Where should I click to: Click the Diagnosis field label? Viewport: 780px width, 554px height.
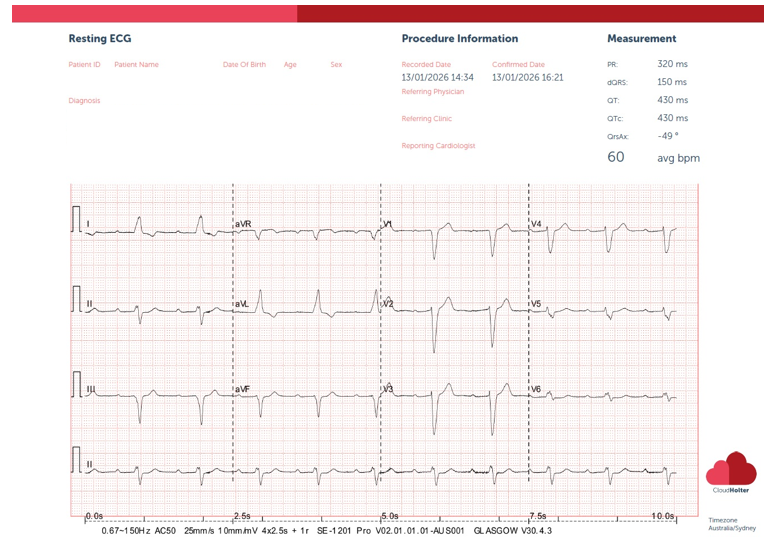coord(84,101)
